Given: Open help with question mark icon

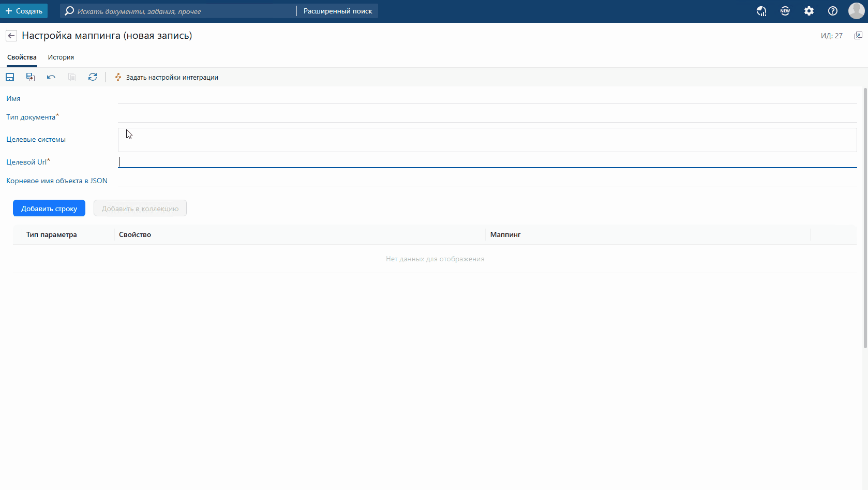Looking at the screenshot, I should [833, 11].
